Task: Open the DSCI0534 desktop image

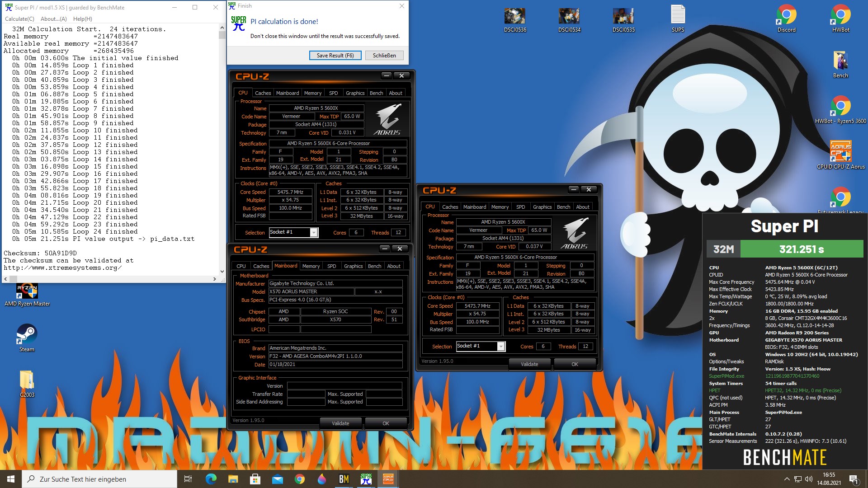Action: [569, 20]
